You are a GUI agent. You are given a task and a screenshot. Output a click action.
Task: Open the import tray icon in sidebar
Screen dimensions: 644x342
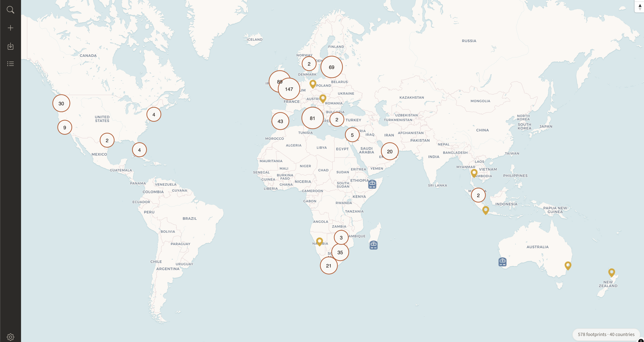point(10,46)
